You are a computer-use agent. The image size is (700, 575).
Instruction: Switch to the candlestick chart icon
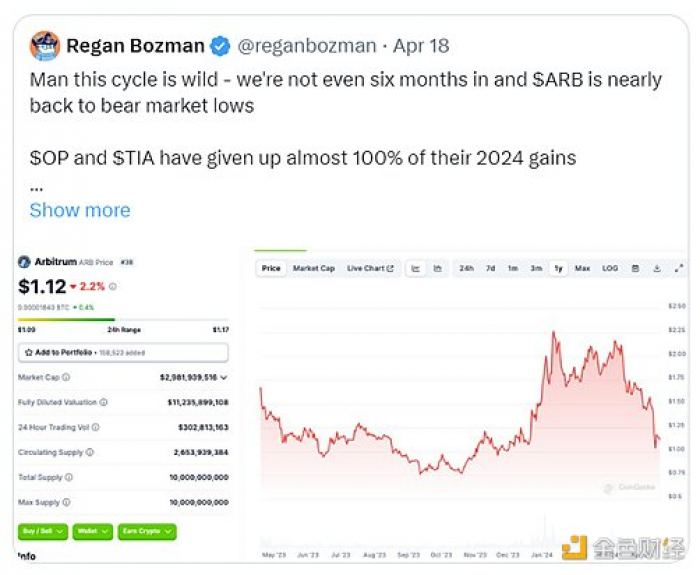[438, 268]
